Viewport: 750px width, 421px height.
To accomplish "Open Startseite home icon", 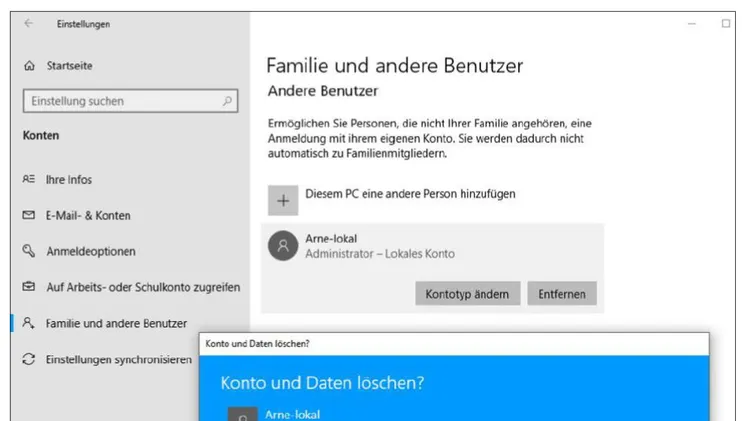I will pos(29,66).
